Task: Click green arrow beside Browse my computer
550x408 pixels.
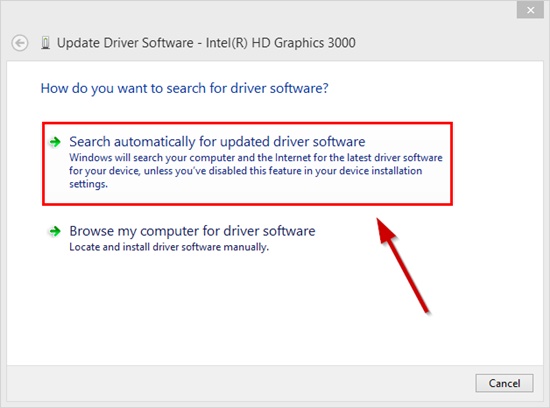Action: 55,231
